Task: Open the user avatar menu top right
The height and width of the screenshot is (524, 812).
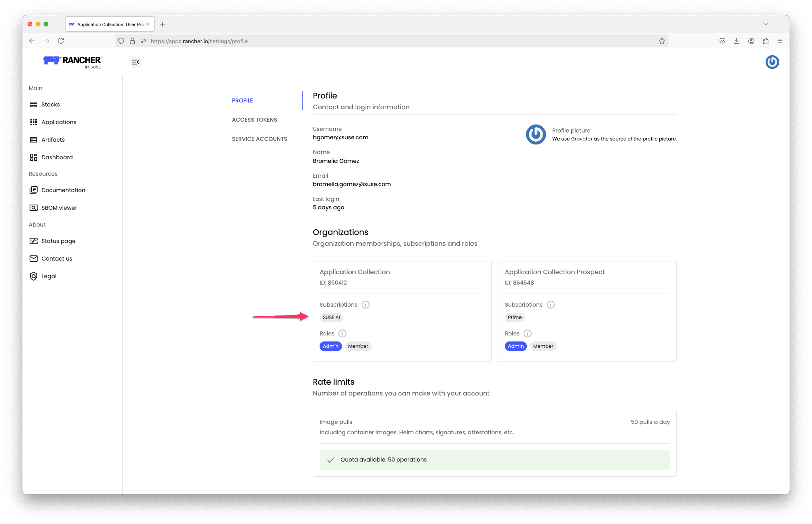Action: tap(772, 62)
